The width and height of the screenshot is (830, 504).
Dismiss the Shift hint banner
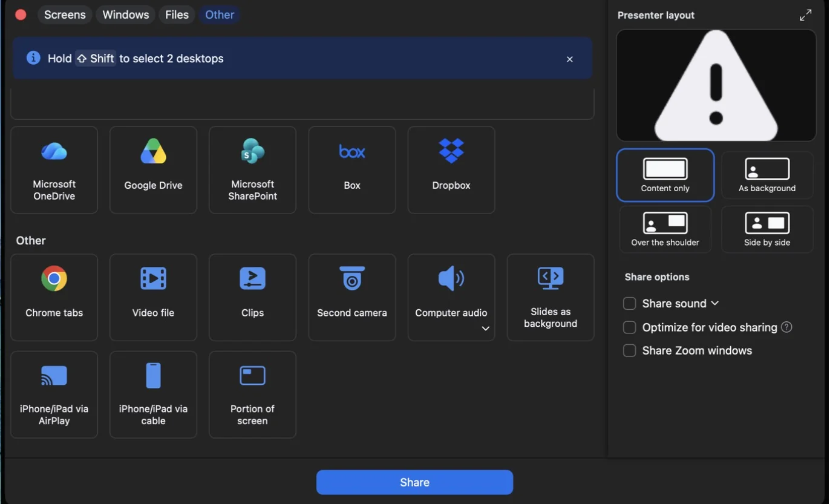569,59
